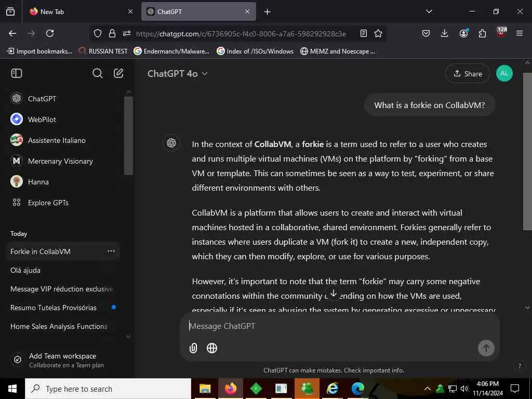Screen dimensions: 532x399
Task: Open a new browser tab
Action: (x=268, y=11)
